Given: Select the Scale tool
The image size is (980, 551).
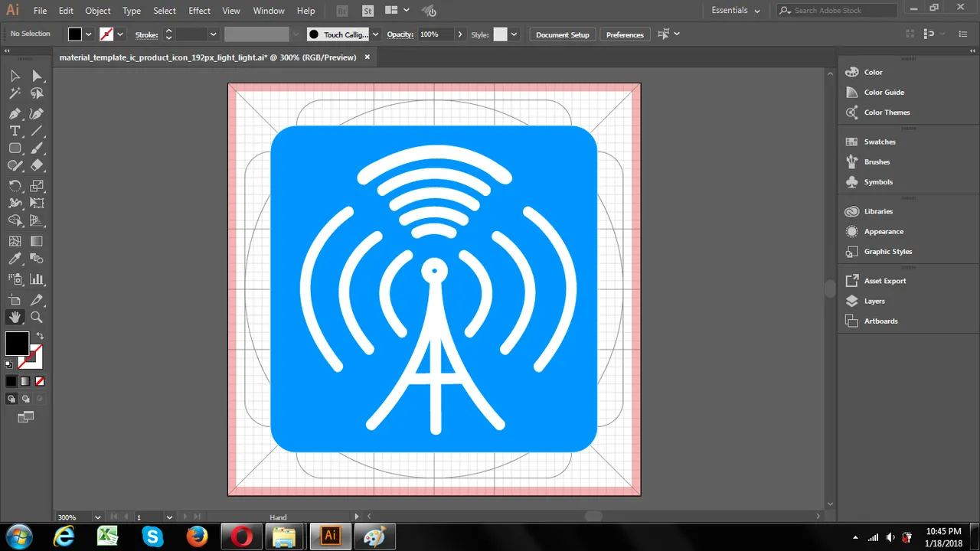Looking at the screenshot, I should pyautogui.click(x=37, y=185).
